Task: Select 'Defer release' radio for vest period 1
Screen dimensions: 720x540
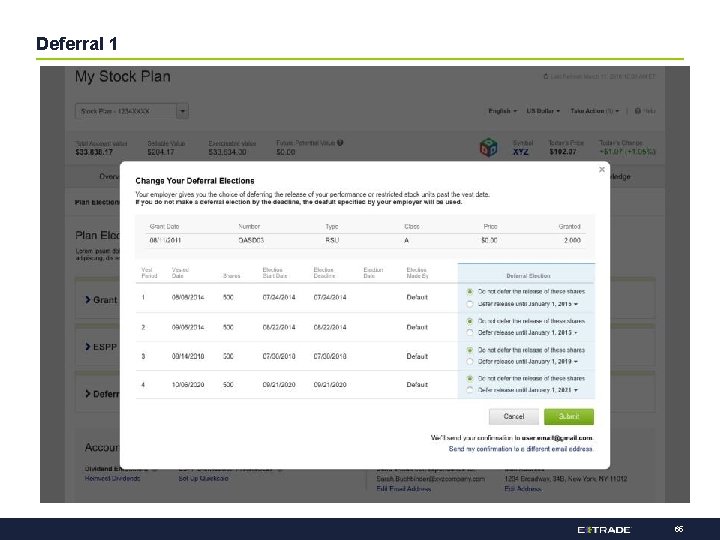Action: [469, 304]
